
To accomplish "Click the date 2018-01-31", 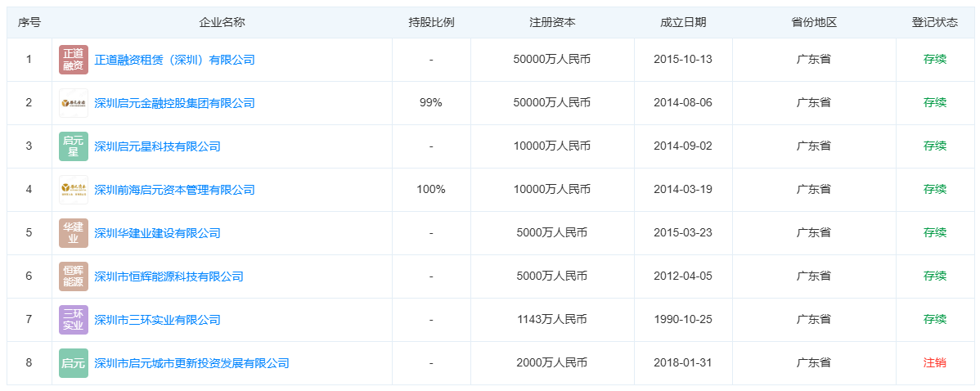I will point(683,363).
